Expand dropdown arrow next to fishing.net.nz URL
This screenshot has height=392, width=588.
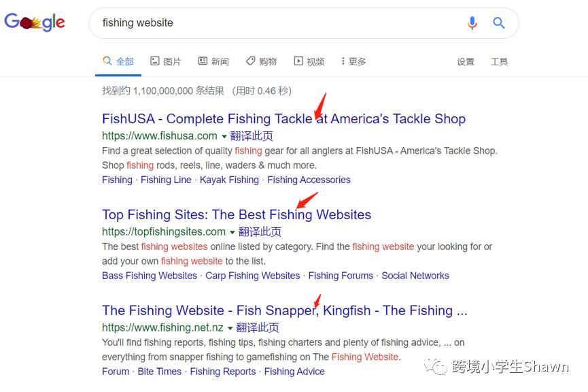pyautogui.click(x=230, y=328)
